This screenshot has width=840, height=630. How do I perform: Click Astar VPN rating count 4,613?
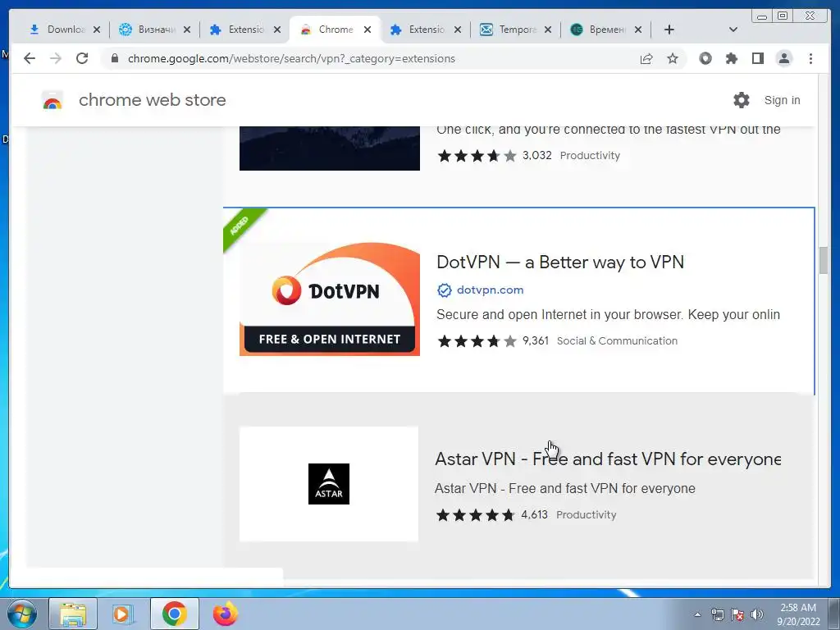[x=534, y=515]
